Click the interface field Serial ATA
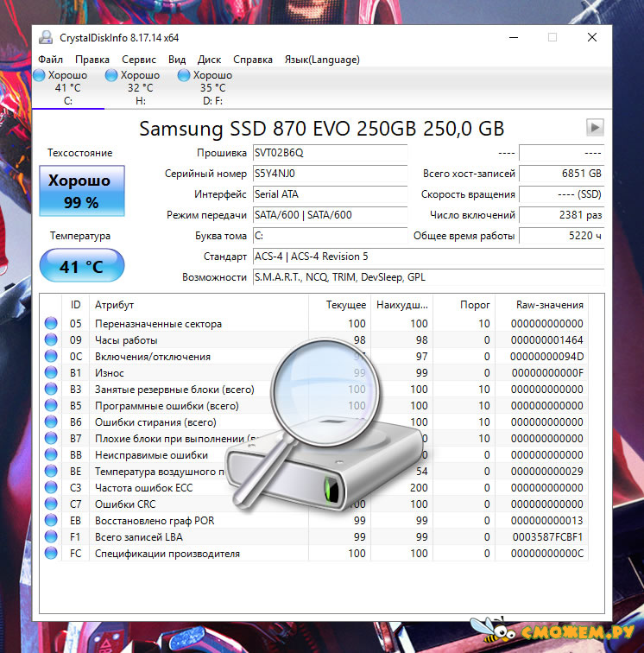 (330, 194)
